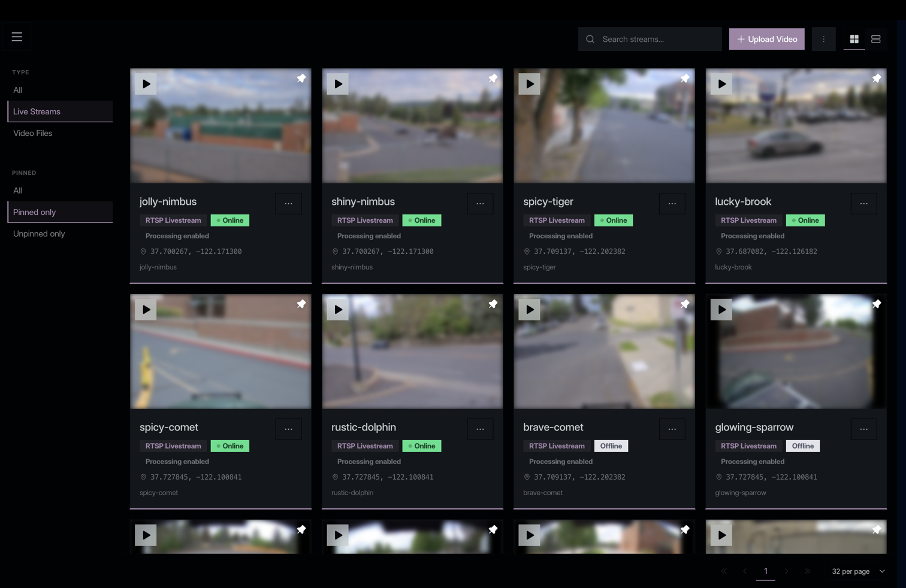Play the lucky-brook stream

click(721, 84)
